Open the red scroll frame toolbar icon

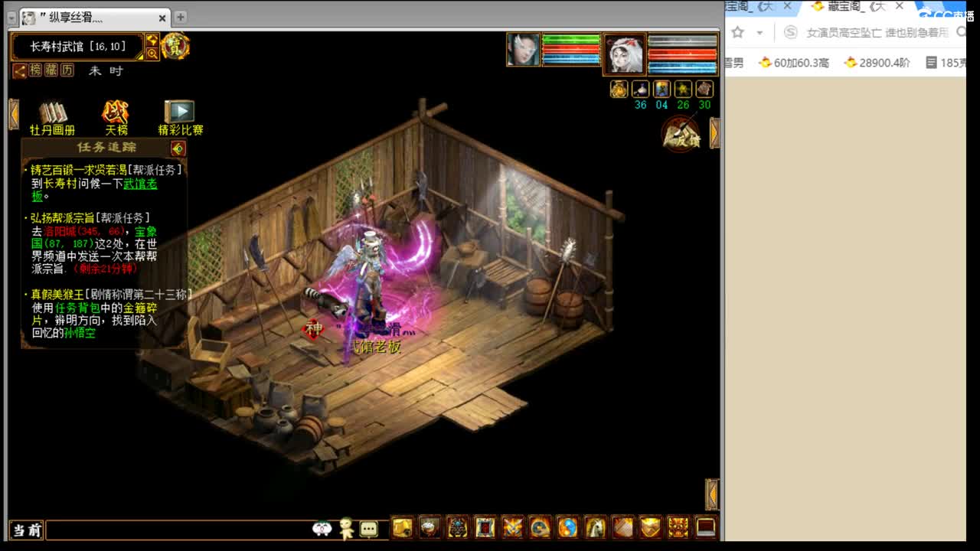click(x=485, y=527)
